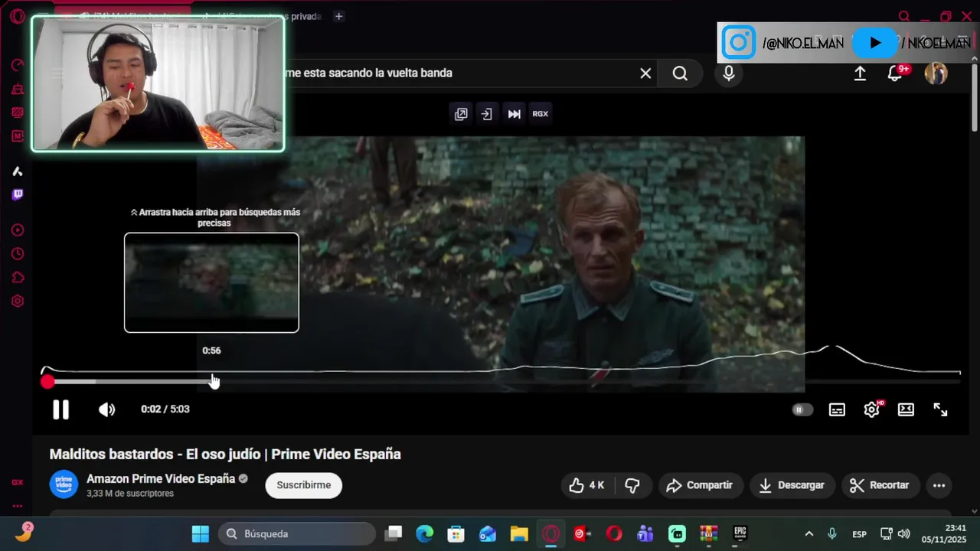Switch ESP keyboard language indicator

pyautogui.click(x=860, y=534)
